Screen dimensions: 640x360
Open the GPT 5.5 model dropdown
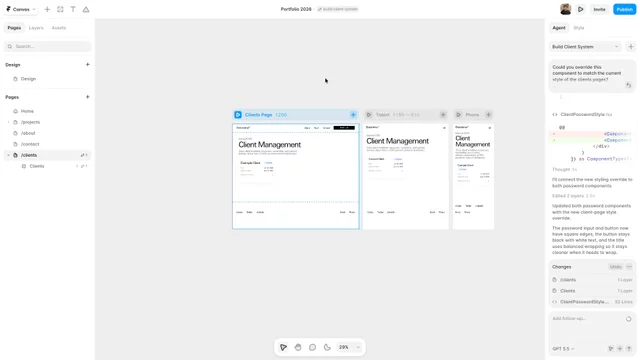pos(563,349)
